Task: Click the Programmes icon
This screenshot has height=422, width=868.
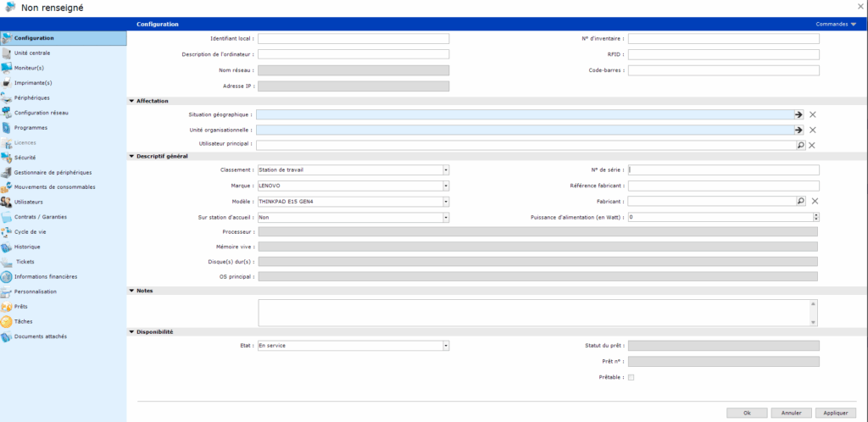Action: pyautogui.click(x=7, y=128)
